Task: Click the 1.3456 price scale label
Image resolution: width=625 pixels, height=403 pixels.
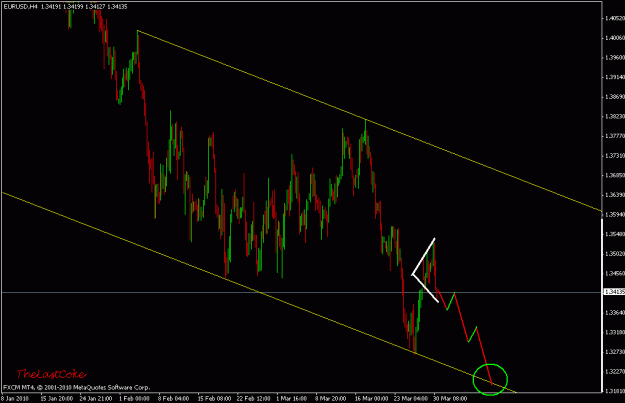Action: click(x=615, y=273)
